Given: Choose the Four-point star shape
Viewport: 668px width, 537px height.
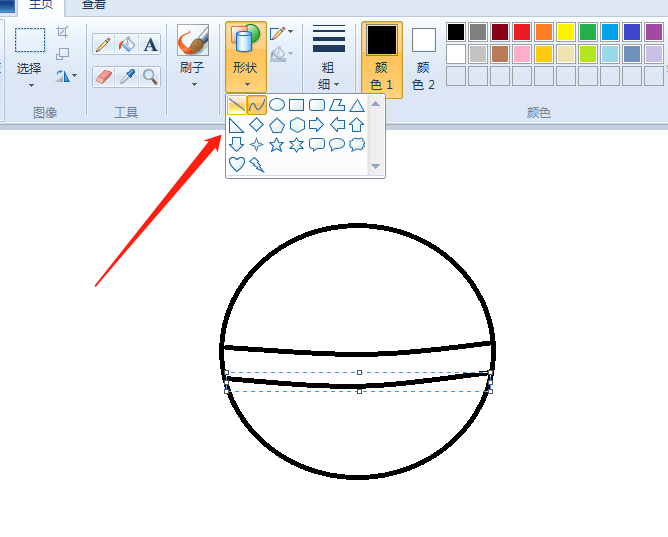Looking at the screenshot, I should coord(256,145).
